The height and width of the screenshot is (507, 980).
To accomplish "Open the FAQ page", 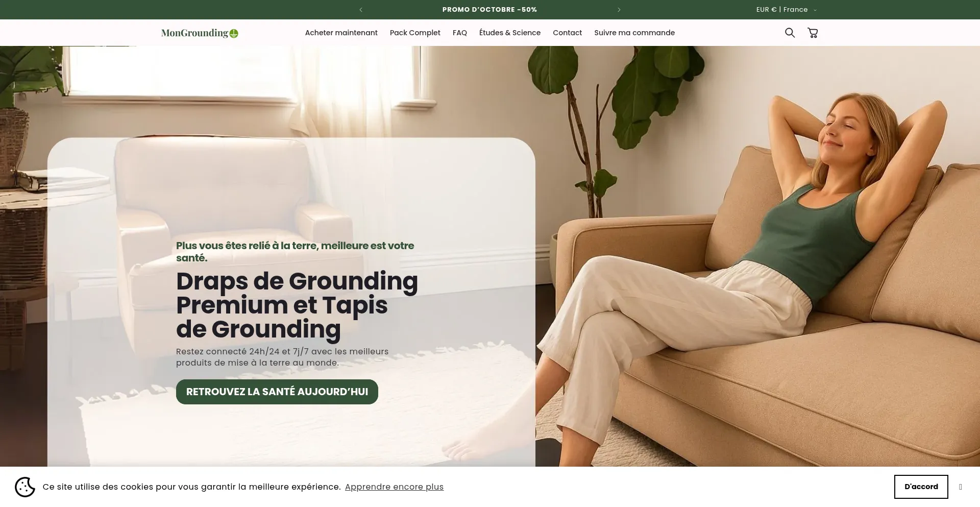I will [x=460, y=33].
